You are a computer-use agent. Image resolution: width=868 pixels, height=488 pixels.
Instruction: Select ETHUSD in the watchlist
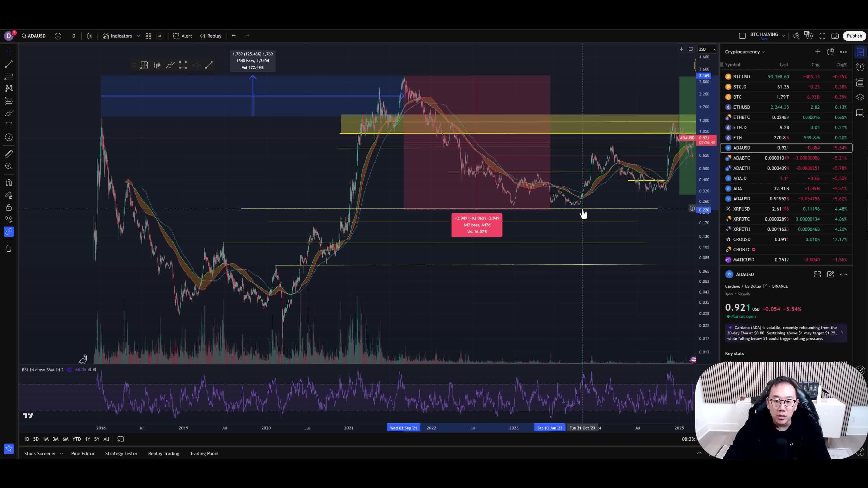click(x=786, y=107)
